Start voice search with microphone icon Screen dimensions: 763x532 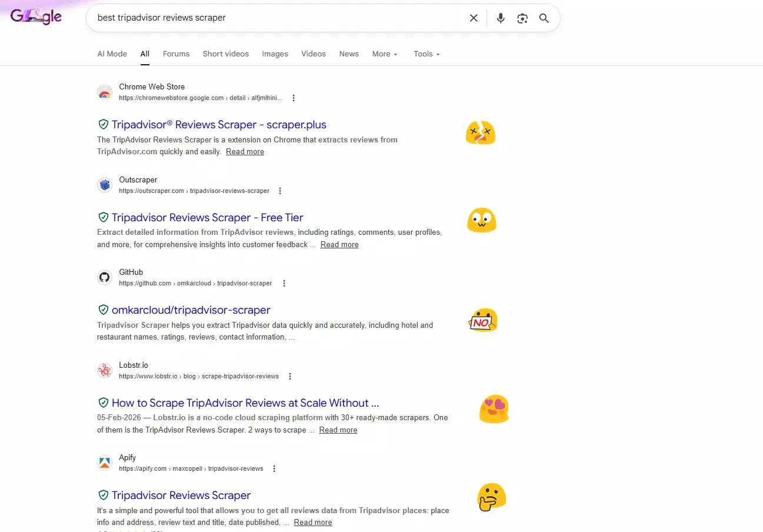[x=501, y=18]
